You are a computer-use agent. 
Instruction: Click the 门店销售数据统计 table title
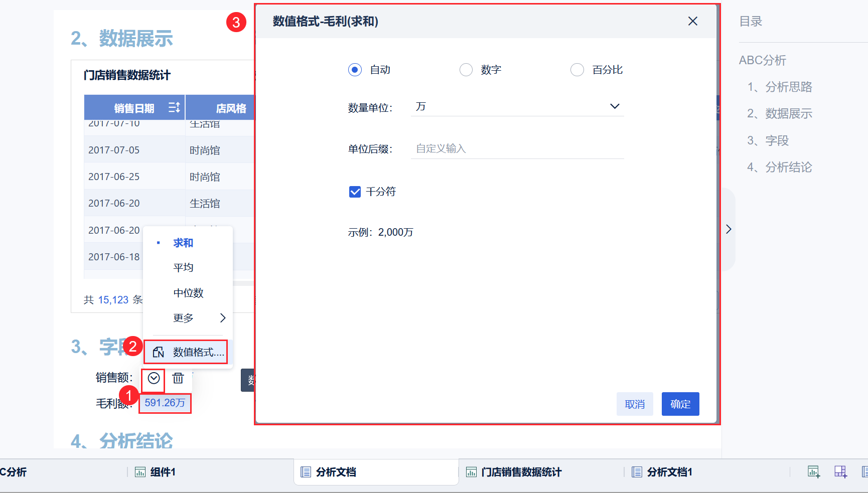coord(127,75)
